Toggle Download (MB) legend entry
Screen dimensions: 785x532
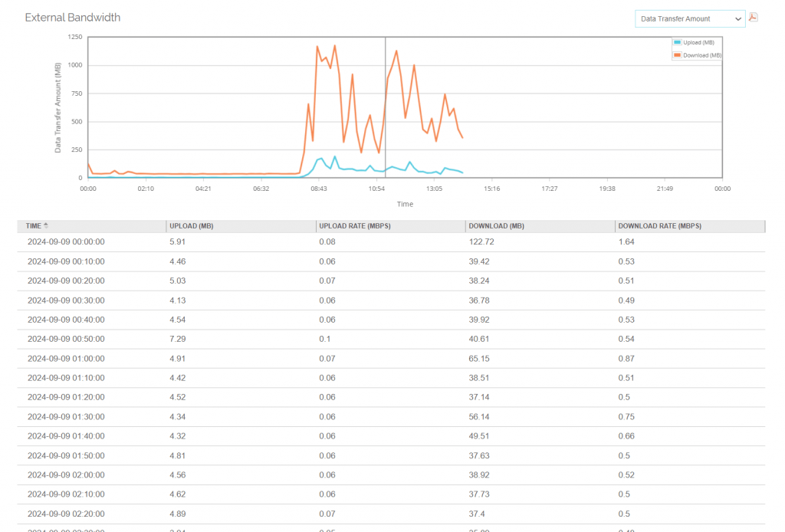(x=698, y=55)
